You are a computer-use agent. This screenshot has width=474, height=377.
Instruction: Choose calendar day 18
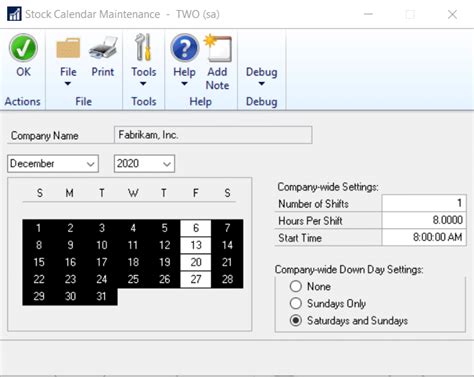(133, 262)
